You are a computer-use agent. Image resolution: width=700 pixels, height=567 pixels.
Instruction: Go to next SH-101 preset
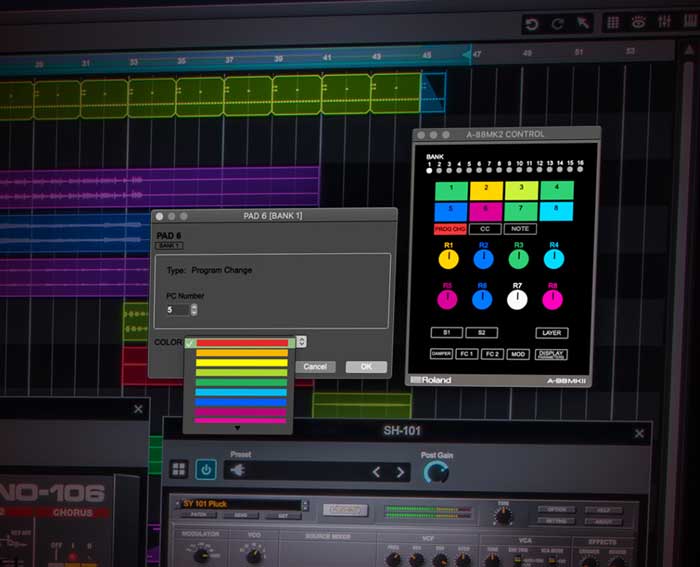click(x=400, y=472)
